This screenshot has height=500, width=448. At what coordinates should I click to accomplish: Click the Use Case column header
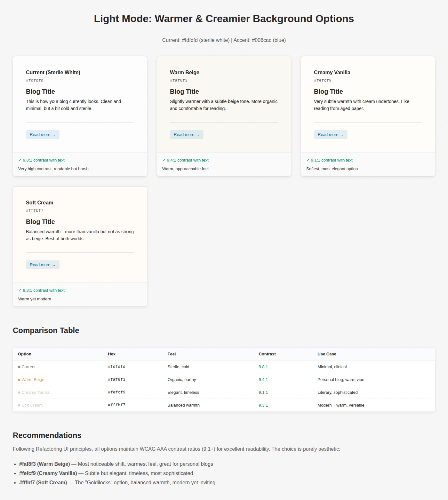pos(327,354)
